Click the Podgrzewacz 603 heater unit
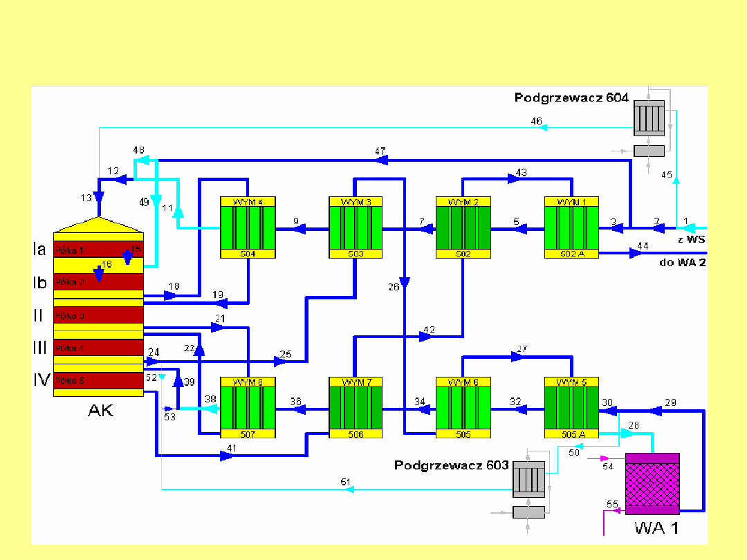 (x=528, y=479)
